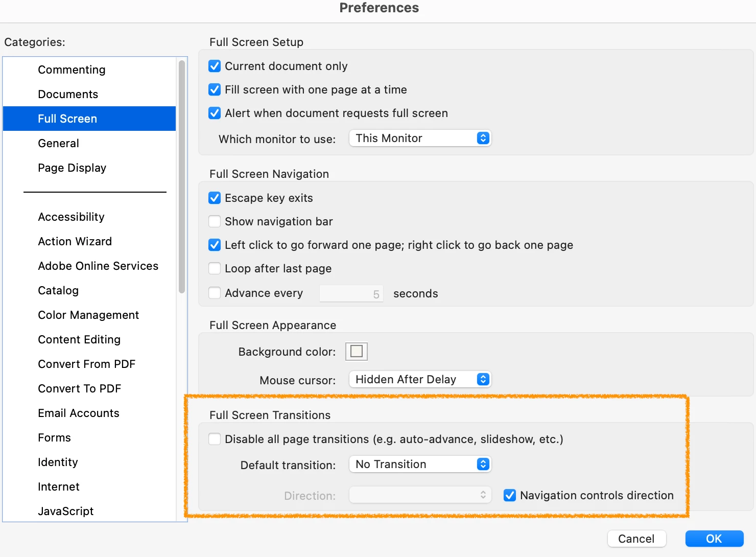The width and height of the screenshot is (756, 557).
Task: Choose Convert To PDF category
Action: pyautogui.click(x=79, y=388)
